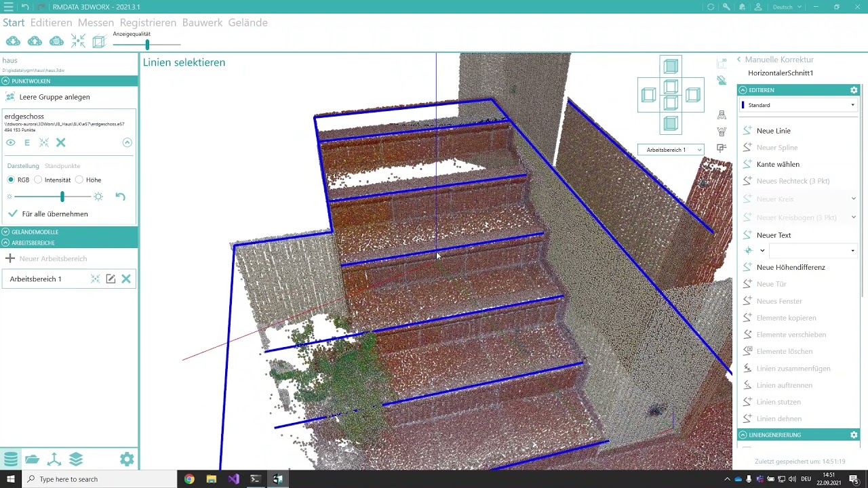868x488 pixels.
Task: Open the Arbeitsbereich 1 viewport dropdown
Action: 671,150
